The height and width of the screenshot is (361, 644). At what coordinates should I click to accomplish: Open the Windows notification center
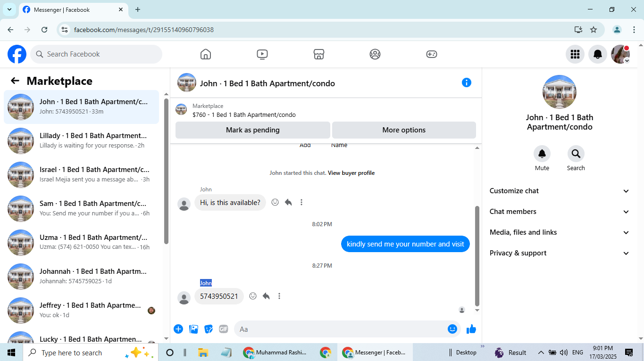[629, 353]
